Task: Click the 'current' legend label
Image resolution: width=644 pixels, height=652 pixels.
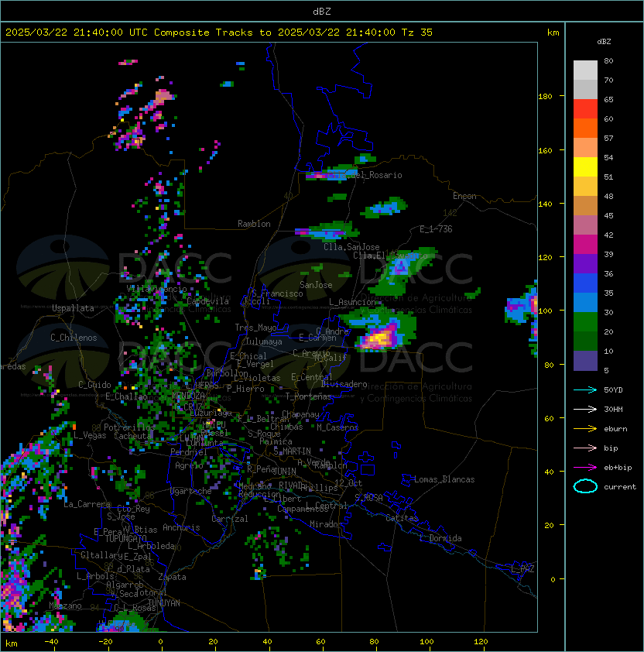Action: 620,487
